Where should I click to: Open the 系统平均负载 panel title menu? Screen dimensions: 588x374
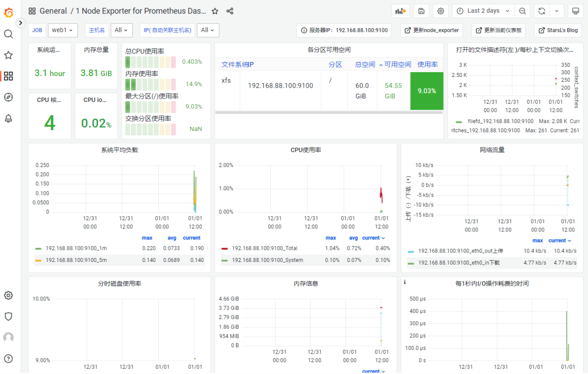point(119,150)
